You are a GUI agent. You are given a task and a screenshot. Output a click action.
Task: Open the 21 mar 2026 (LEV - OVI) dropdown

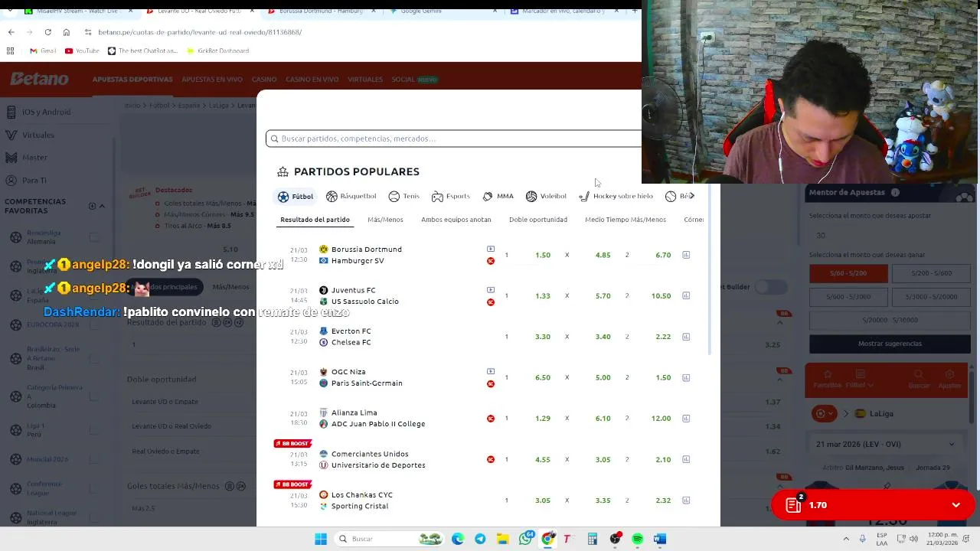(x=886, y=444)
